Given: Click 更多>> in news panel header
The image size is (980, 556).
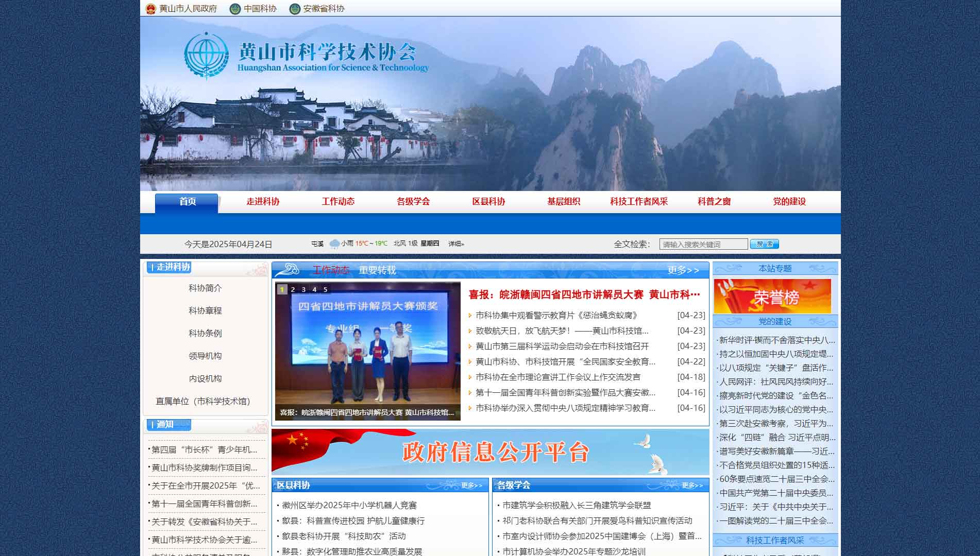Looking at the screenshot, I should tap(683, 270).
